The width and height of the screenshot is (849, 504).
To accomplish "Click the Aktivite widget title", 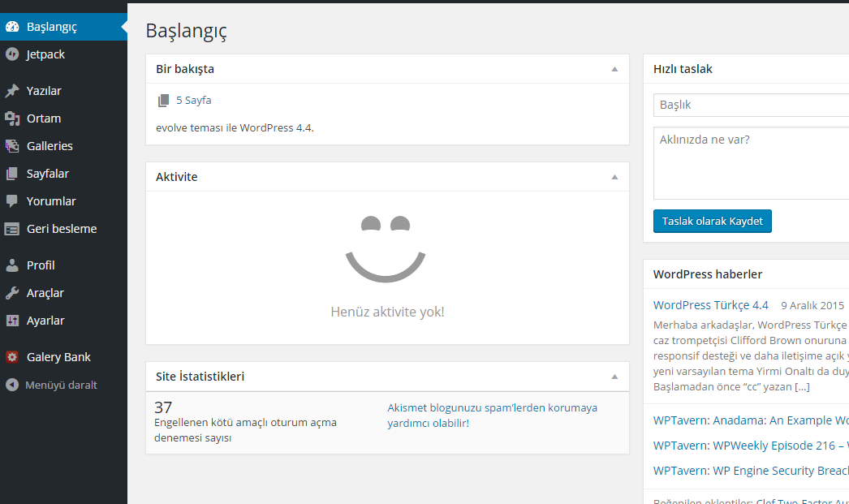I will click(x=176, y=176).
